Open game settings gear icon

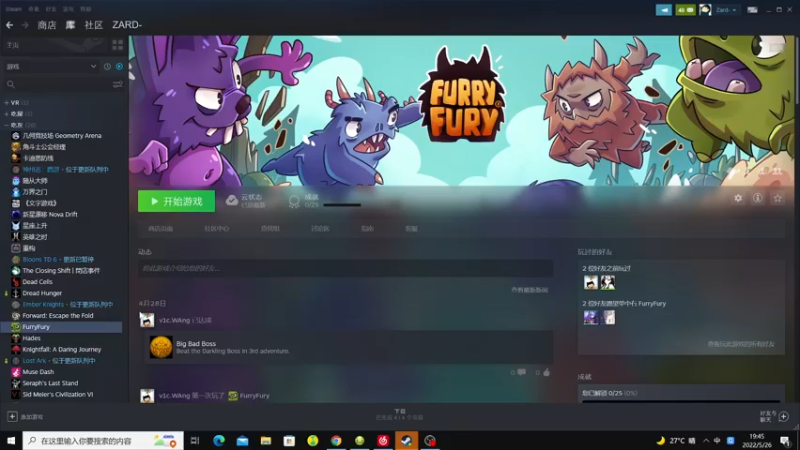tap(738, 198)
